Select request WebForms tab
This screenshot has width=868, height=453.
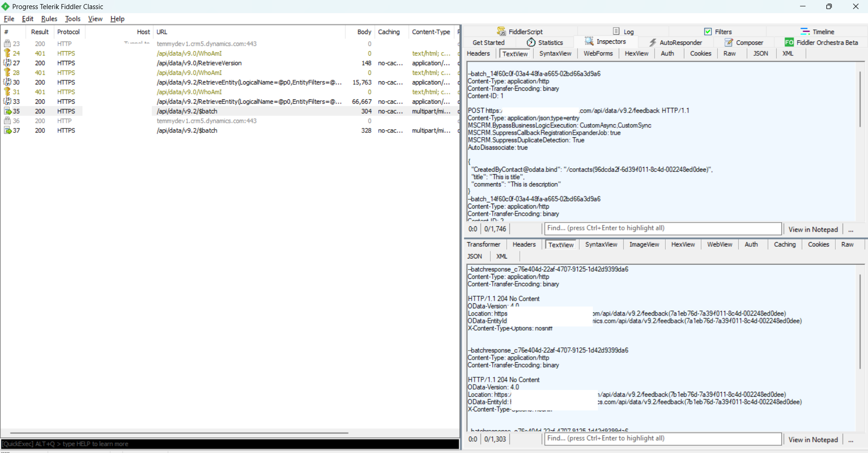click(x=598, y=53)
